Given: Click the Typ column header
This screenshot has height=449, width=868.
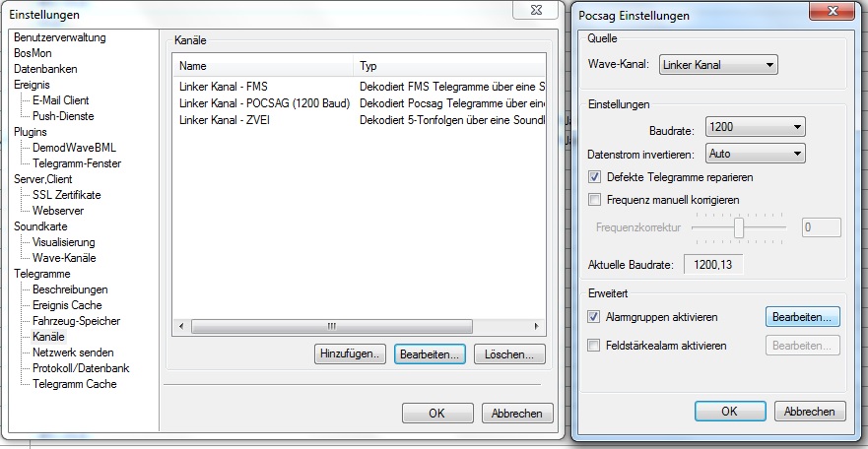Looking at the screenshot, I should coord(448,66).
